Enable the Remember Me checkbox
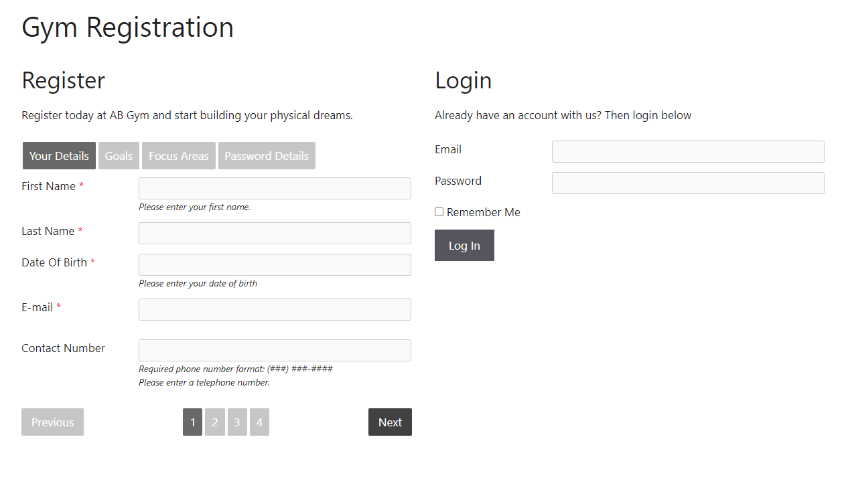This screenshot has width=844, height=504. pos(439,212)
